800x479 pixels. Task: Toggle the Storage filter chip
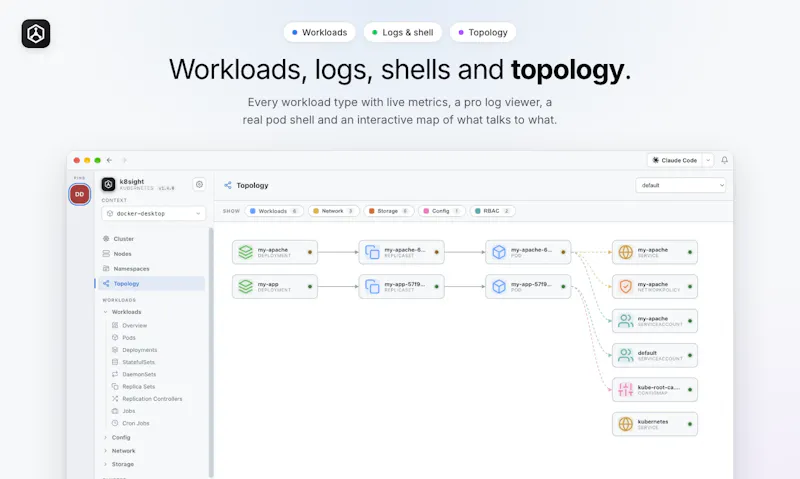389,211
